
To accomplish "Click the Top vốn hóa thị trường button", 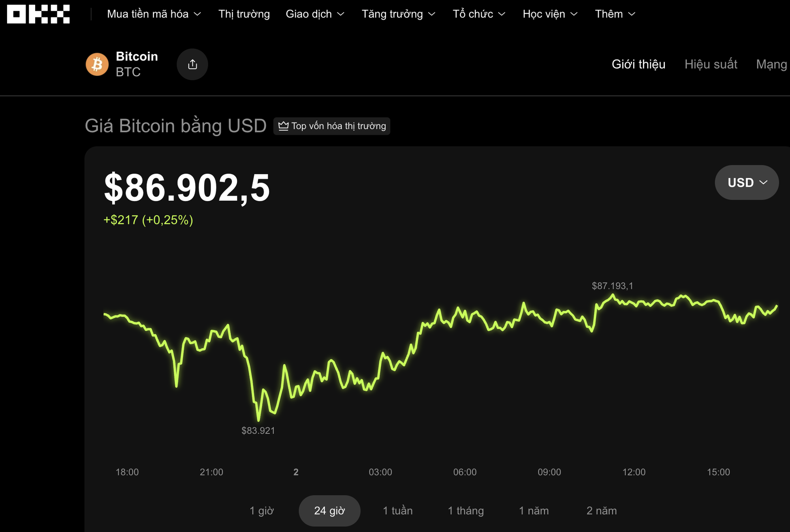I will [x=332, y=126].
